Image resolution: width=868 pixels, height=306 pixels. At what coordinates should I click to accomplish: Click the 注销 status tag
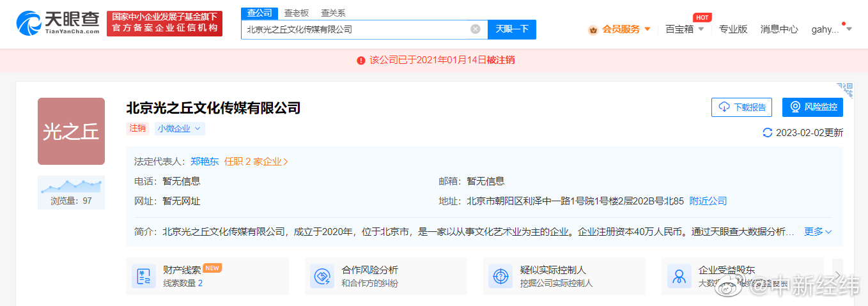pos(137,128)
